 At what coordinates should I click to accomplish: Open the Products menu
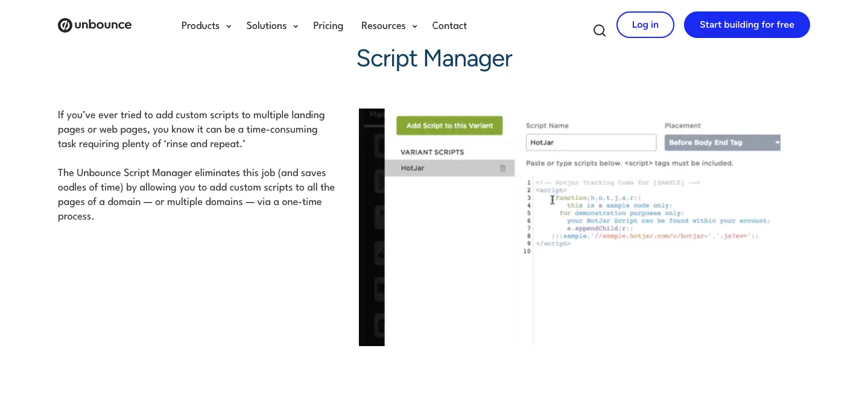[x=200, y=26]
